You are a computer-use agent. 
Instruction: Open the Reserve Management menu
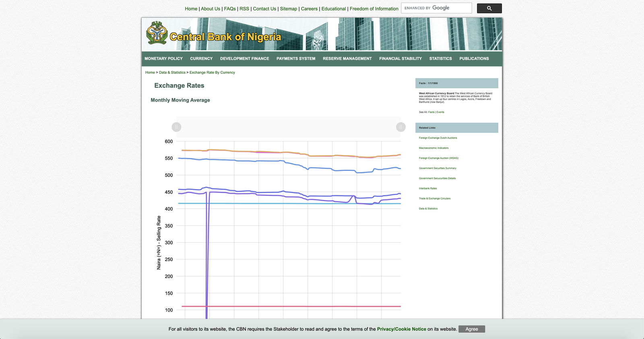pyautogui.click(x=347, y=58)
